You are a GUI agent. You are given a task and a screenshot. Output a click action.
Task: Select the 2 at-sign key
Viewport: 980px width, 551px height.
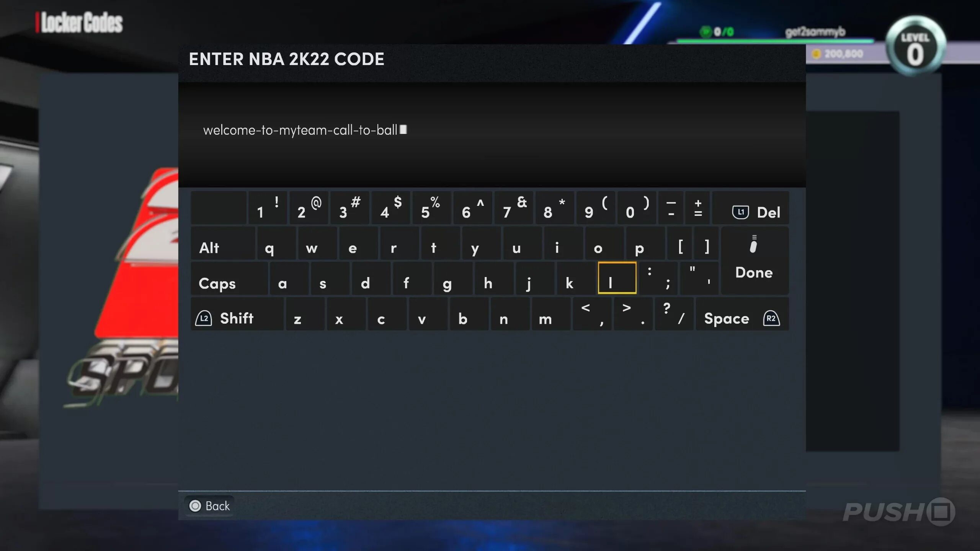click(309, 208)
